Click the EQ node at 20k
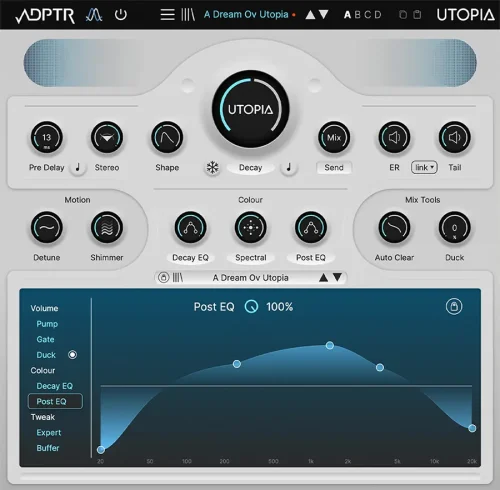 click(472, 428)
